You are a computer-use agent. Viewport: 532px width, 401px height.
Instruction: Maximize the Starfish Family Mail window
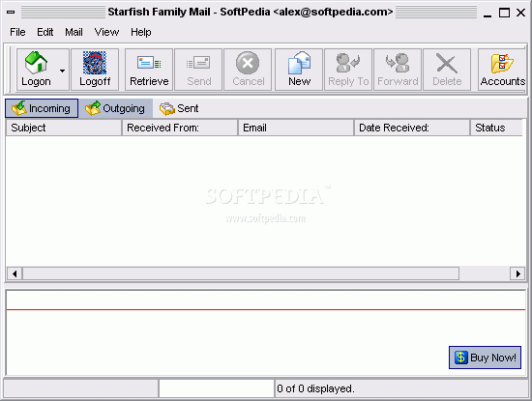click(x=504, y=13)
